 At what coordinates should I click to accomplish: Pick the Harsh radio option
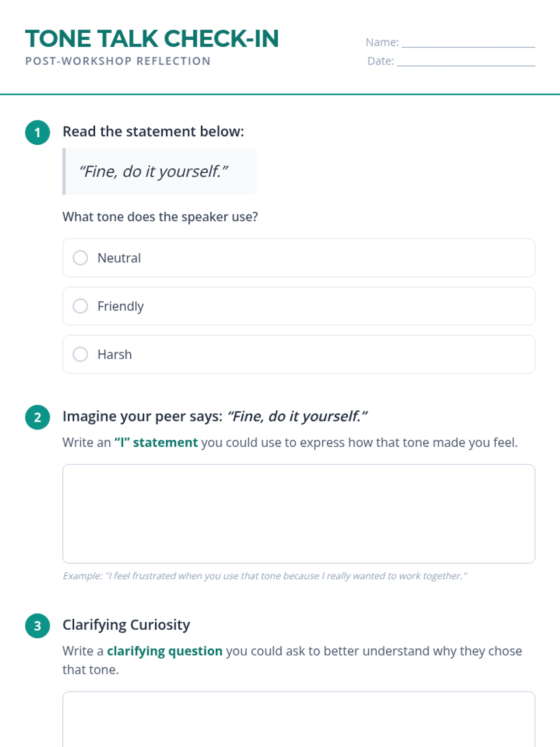pyautogui.click(x=80, y=354)
